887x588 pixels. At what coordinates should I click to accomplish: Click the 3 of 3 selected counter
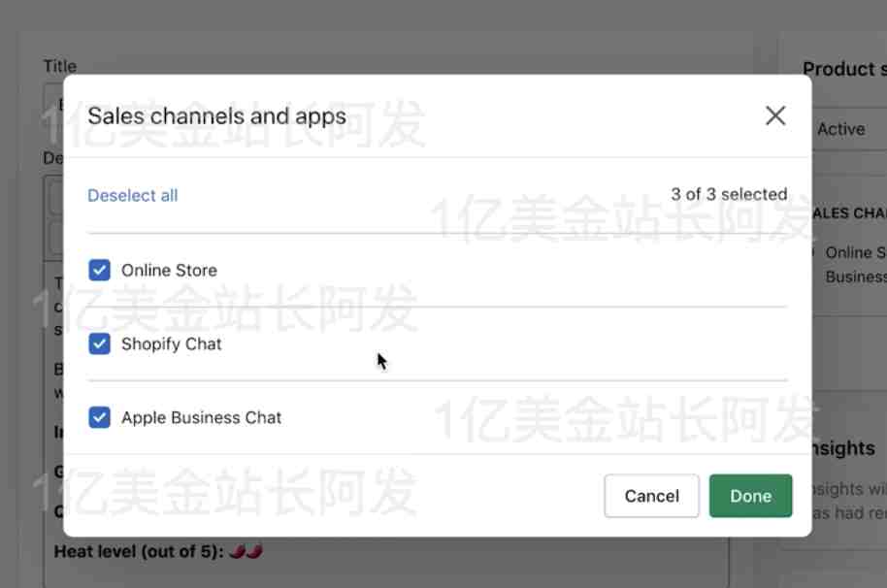[729, 194]
